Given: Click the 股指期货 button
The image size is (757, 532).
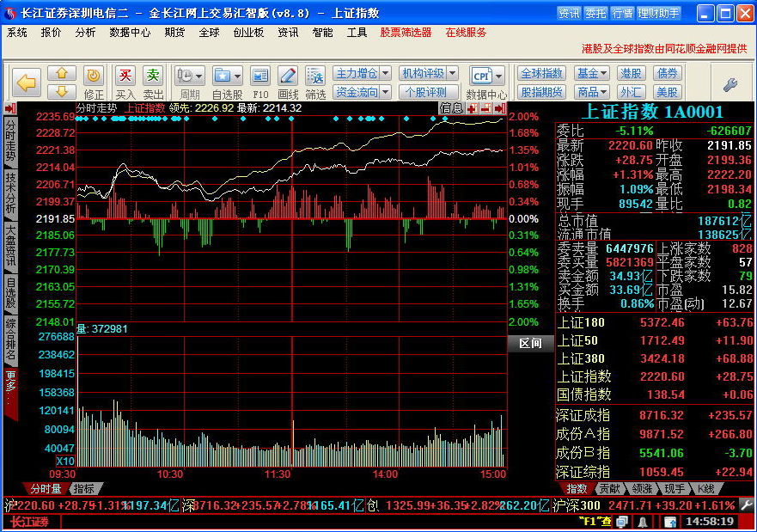Looking at the screenshot, I should (541, 92).
